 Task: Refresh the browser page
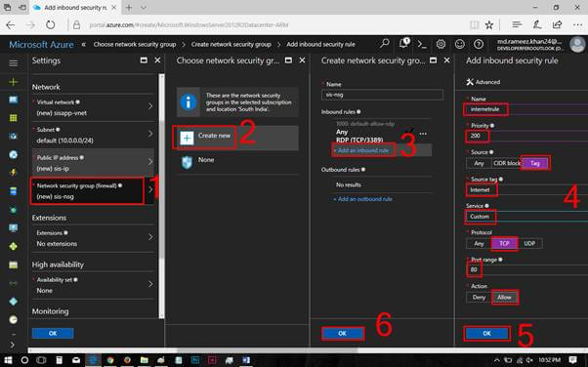(50, 25)
